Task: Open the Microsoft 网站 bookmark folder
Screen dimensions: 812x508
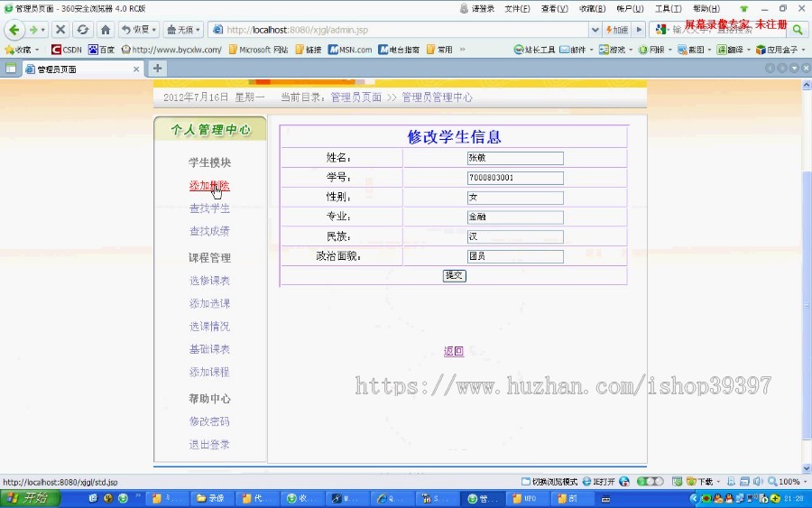Action: [258, 50]
